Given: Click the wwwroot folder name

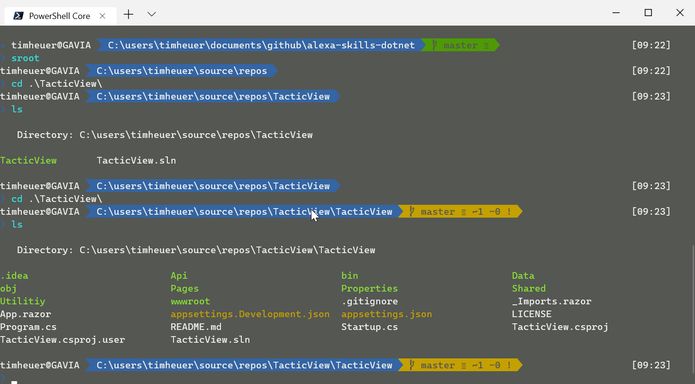Looking at the screenshot, I should tap(190, 302).
